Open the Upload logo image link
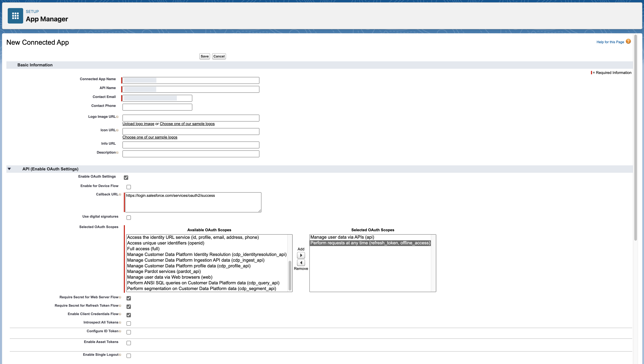The height and width of the screenshot is (364, 644). pos(138,124)
